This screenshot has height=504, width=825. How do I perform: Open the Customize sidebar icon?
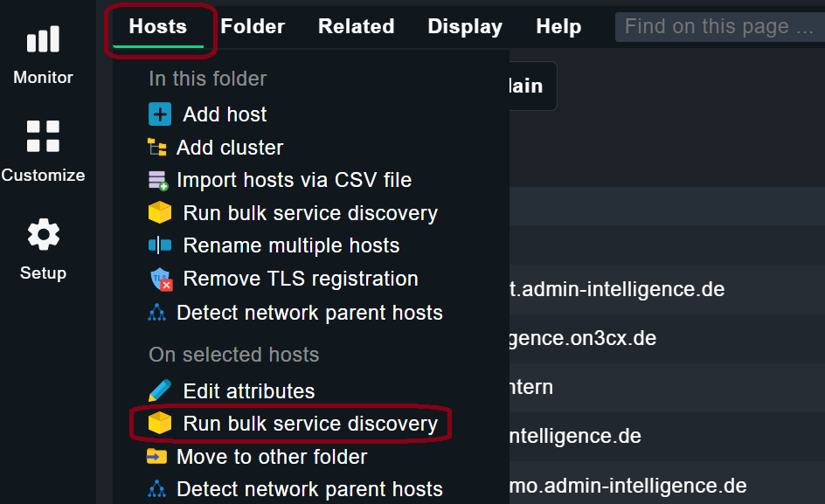[43, 137]
